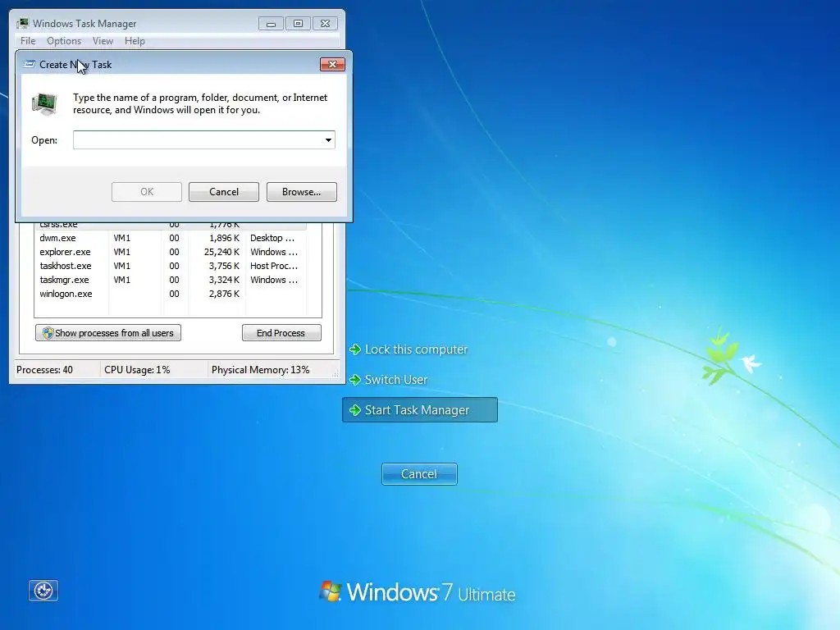Close the Windows Task Manager window
The image size is (840, 630).
[325, 24]
